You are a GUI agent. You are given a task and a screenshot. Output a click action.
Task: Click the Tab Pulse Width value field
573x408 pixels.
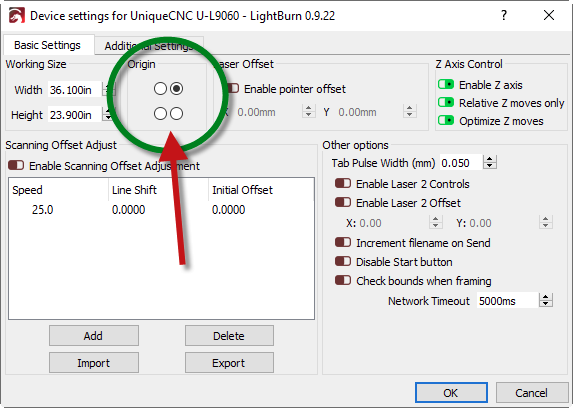pos(461,163)
